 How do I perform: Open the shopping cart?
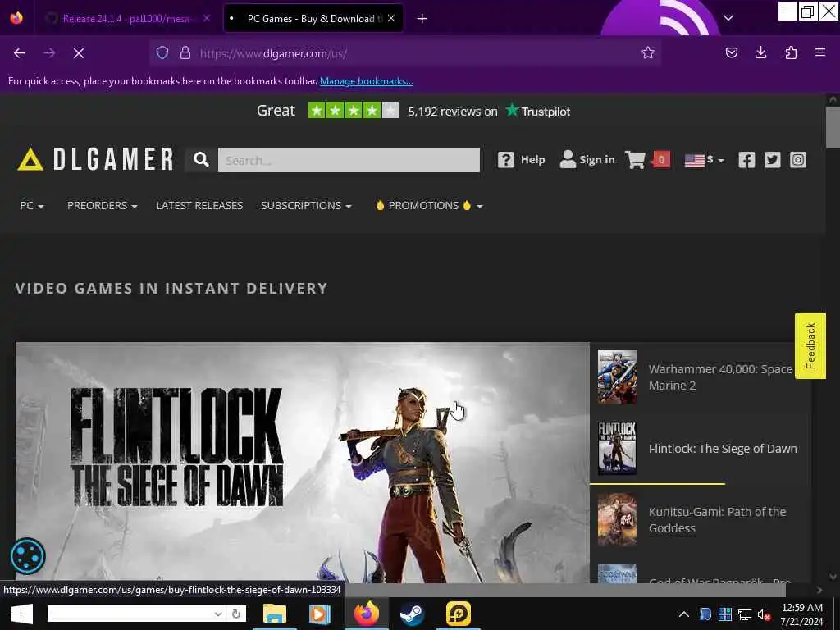647,160
